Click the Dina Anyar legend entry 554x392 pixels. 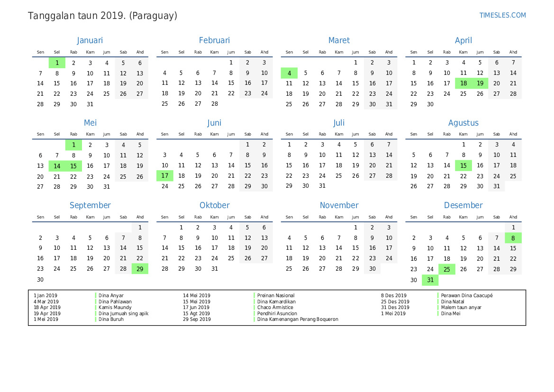tap(111, 296)
